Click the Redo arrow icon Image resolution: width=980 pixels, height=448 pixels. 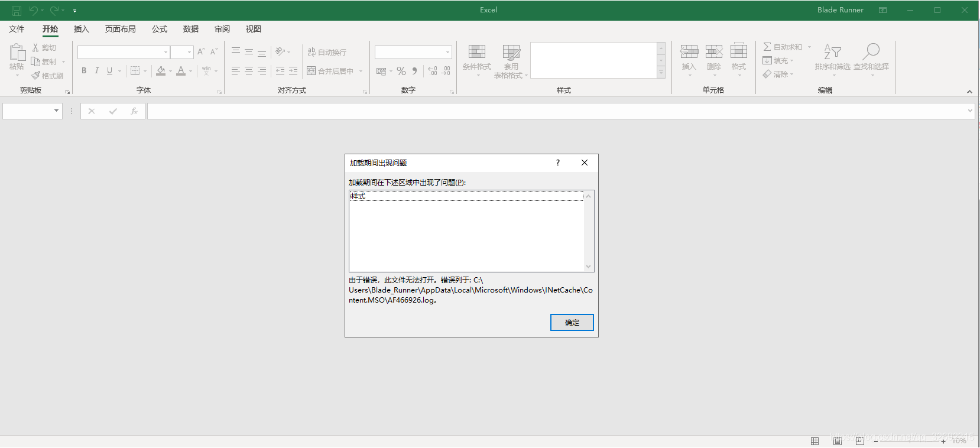click(x=54, y=11)
